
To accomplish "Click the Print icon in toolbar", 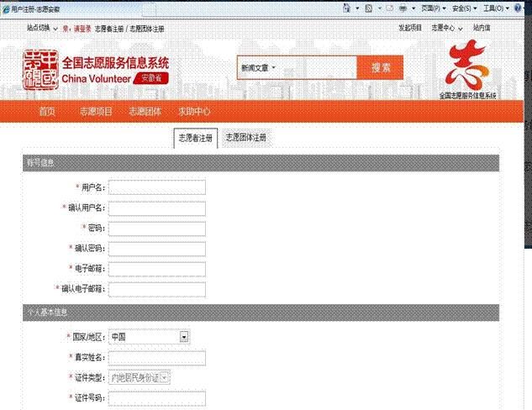I will click(403, 8).
